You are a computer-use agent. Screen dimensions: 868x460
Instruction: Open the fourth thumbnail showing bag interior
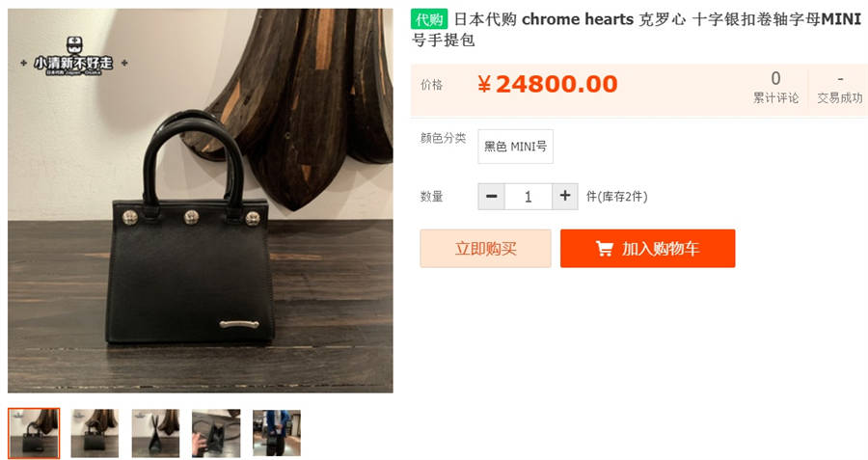[x=216, y=433]
